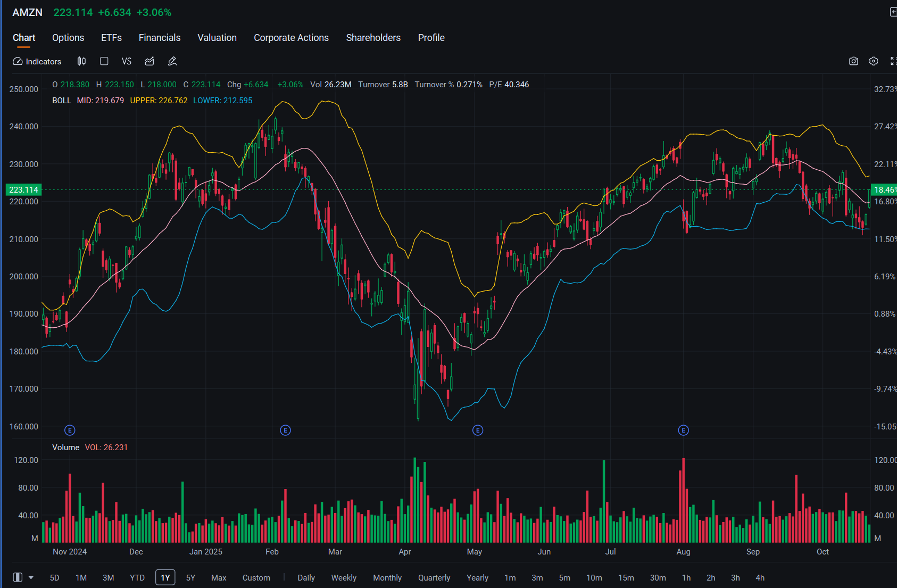Screen dimensions: 897x588
Task: Switch range to 5Y
Action: click(x=190, y=578)
